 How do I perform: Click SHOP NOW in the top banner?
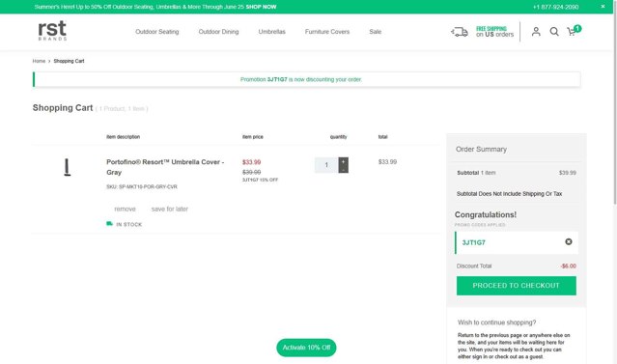click(261, 7)
